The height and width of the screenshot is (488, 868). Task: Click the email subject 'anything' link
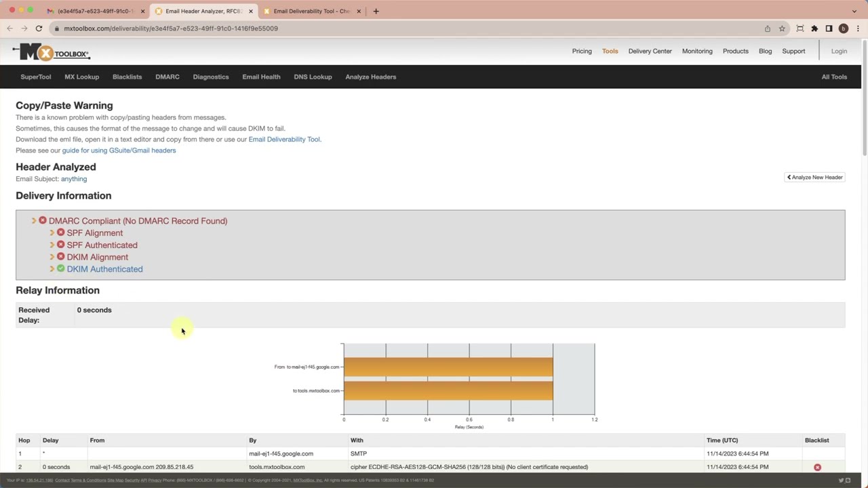coord(74,179)
